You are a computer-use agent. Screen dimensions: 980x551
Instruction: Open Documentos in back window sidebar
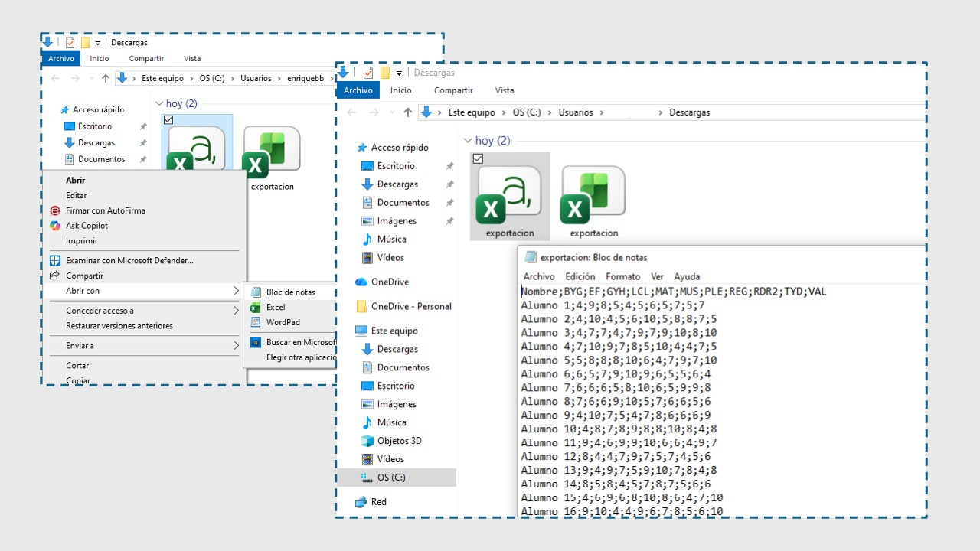[x=101, y=159]
